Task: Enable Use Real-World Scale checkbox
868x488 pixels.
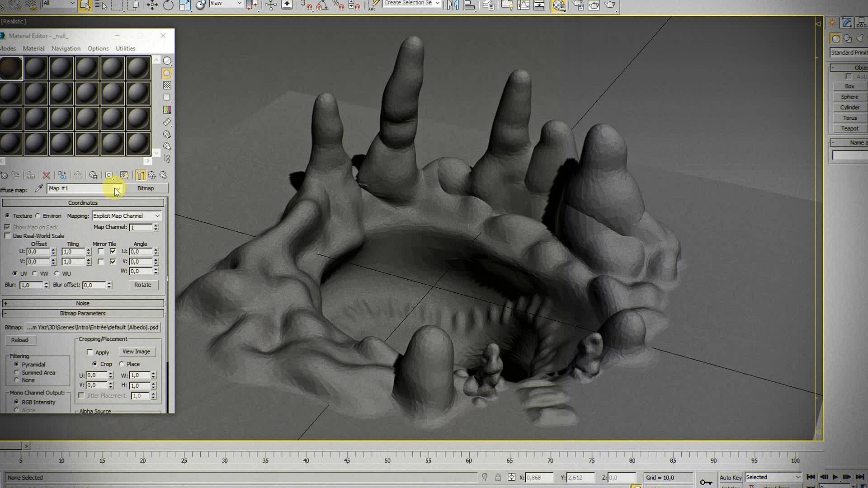Action: (7, 236)
